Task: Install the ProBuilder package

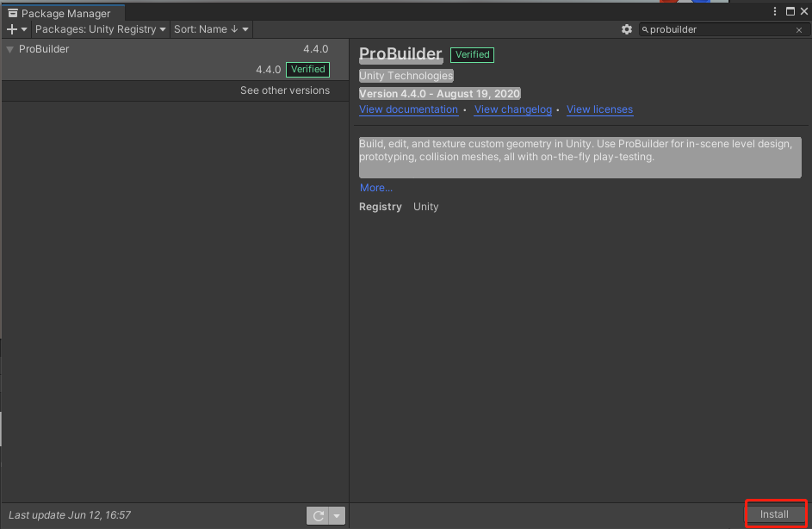Action: 774,513
